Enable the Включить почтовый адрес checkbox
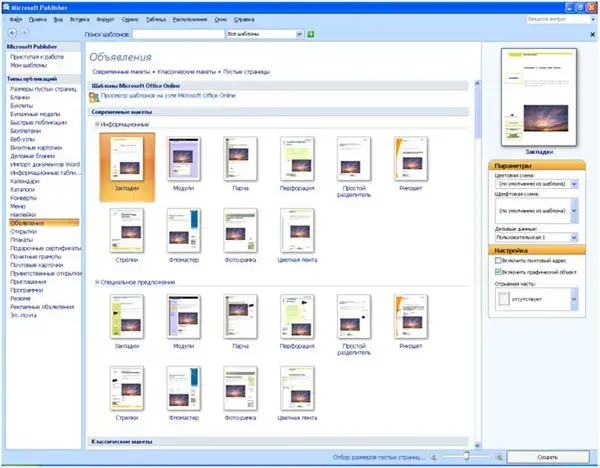This screenshot has height=468, width=600. point(498,259)
